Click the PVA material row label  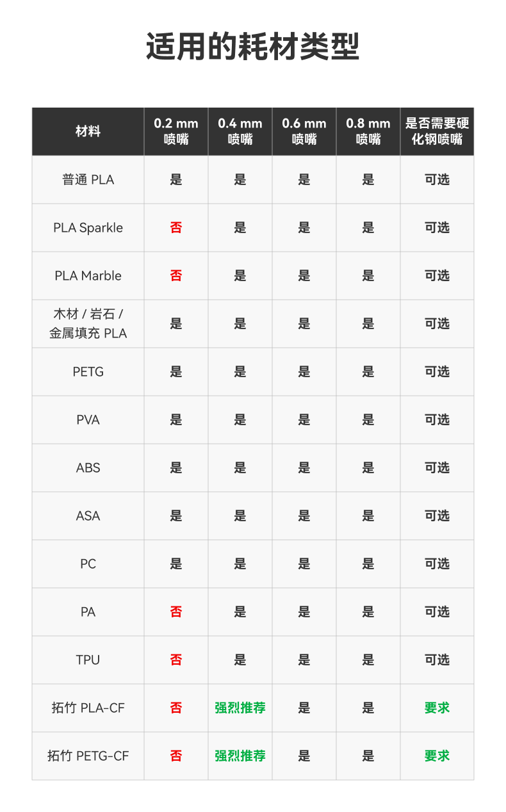coord(88,420)
